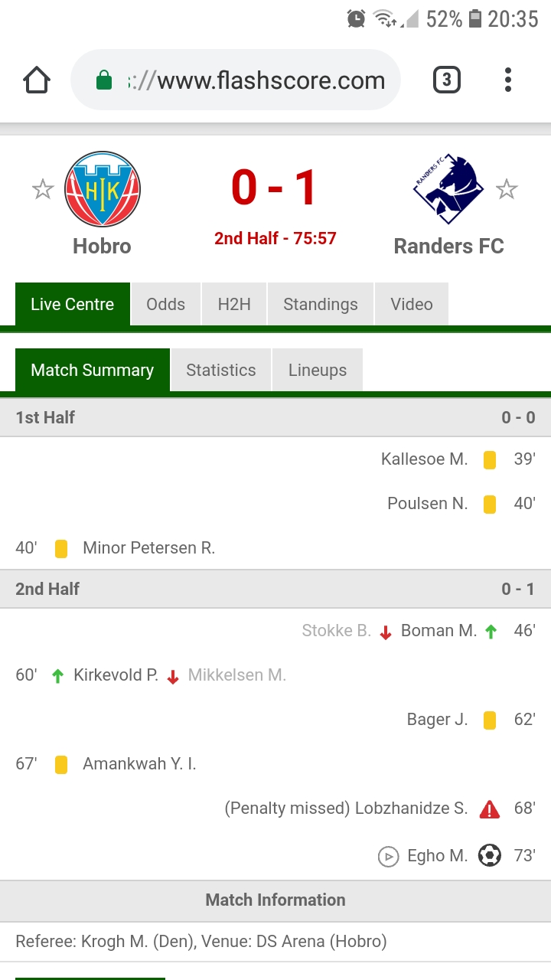Toggle favorite star for Randers FC
The image size is (551, 980).
[x=507, y=189]
